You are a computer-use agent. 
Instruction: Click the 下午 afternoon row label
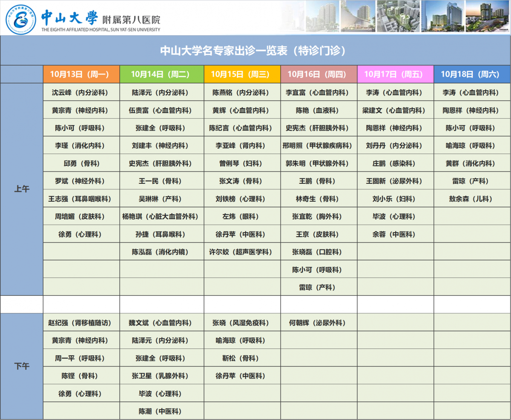pos(22,366)
